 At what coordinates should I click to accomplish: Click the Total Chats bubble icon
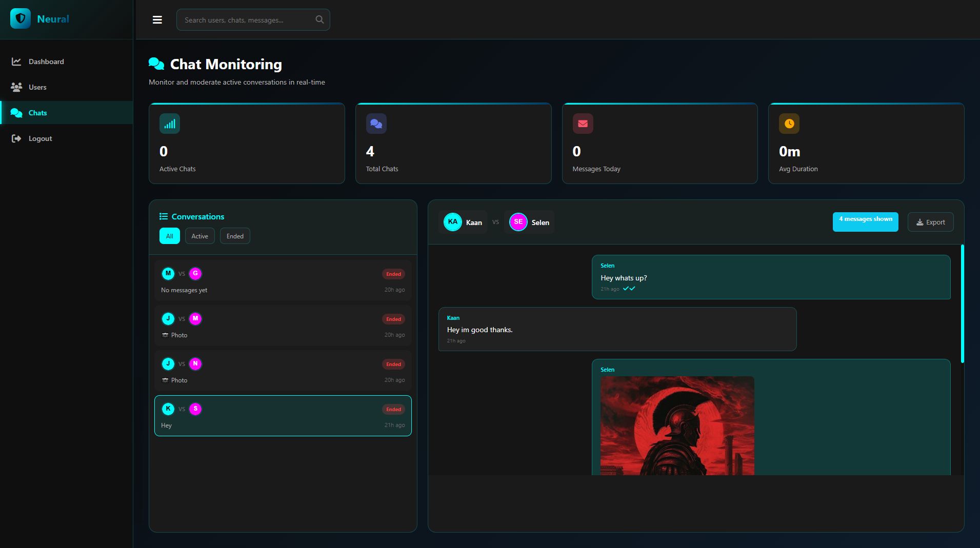pos(376,124)
